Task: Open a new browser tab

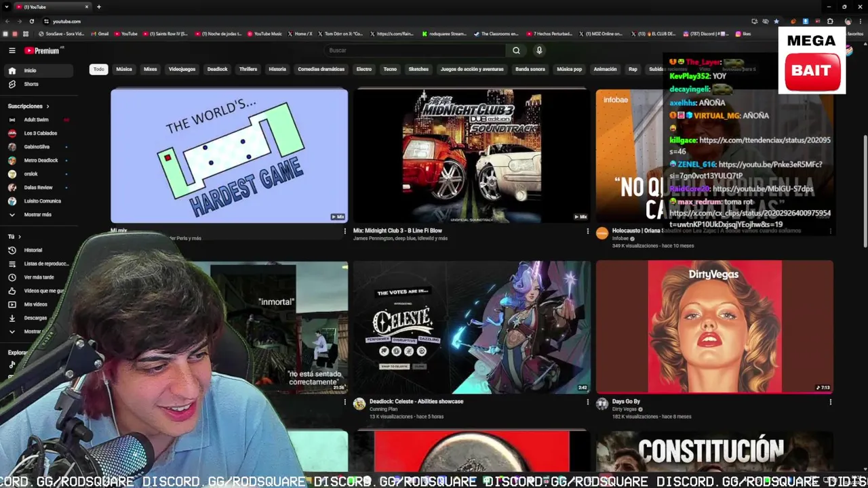Action: (98, 7)
